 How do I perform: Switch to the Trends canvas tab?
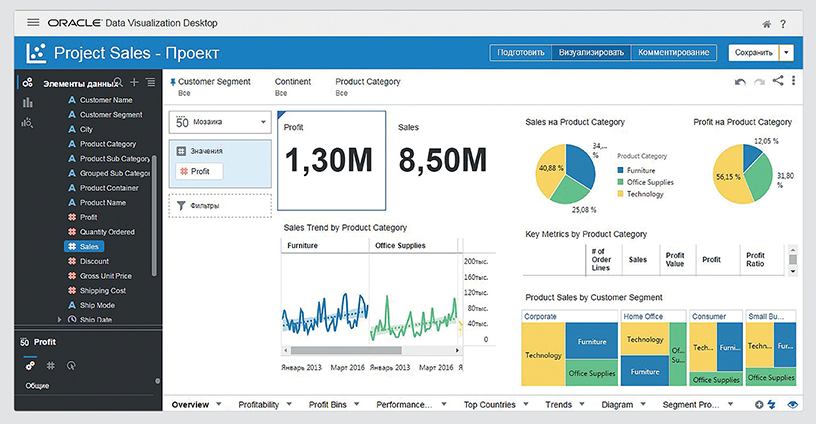point(558,404)
